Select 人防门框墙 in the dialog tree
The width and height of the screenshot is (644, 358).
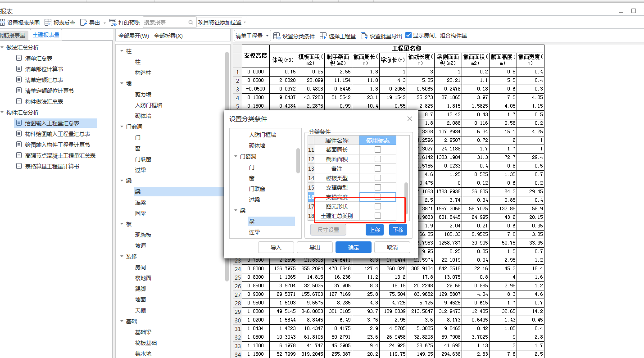[263, 135]
